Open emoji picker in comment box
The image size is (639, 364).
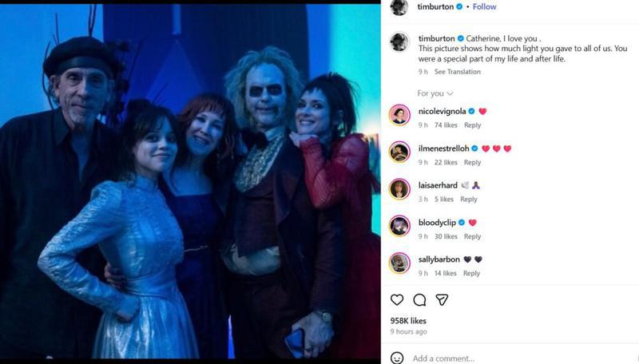[x=397, y=358]
